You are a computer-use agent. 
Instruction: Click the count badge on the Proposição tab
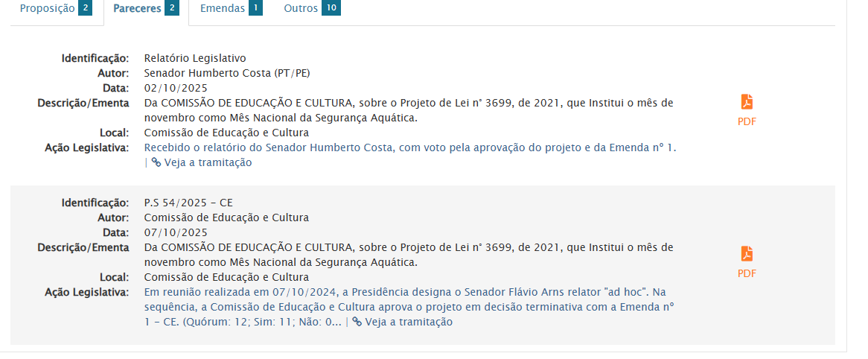coord(85,9)
